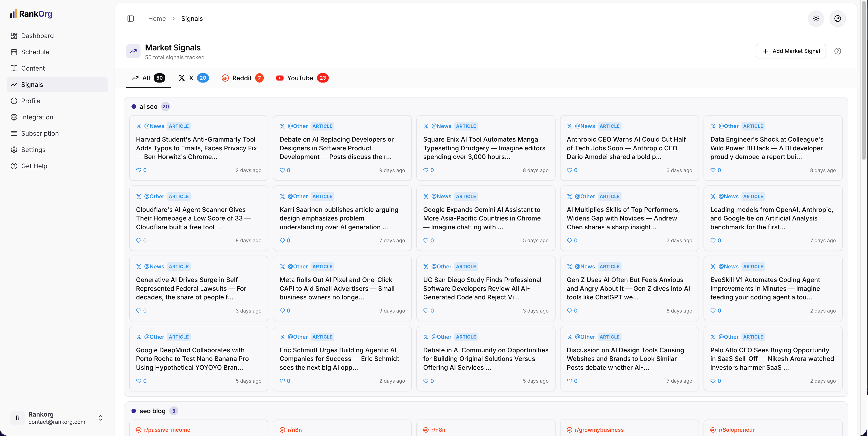Click the RankOrg logo

pos(31,14)
